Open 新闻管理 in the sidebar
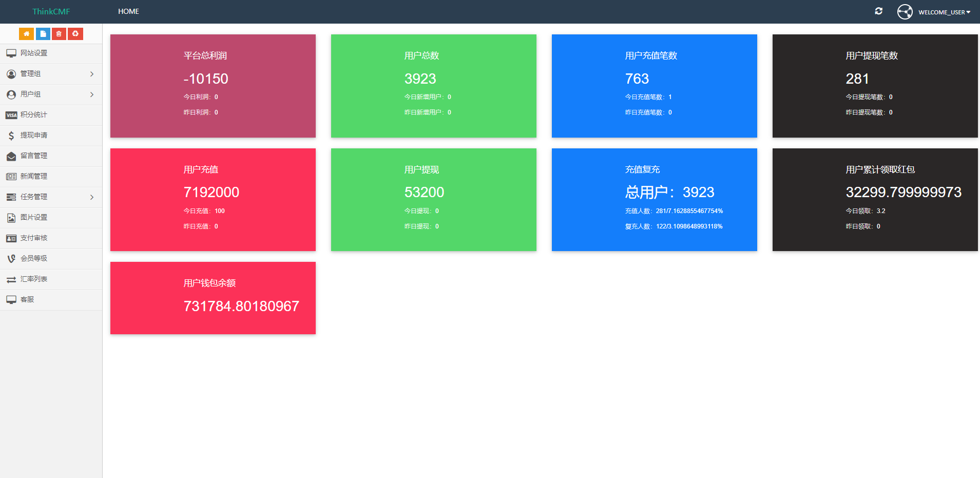 [34, 177]
